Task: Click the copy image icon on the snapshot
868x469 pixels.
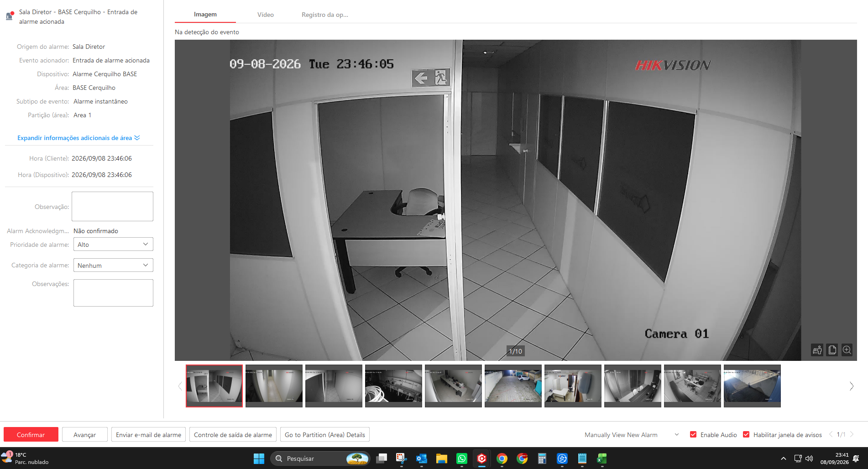Action: pos(832,350)
